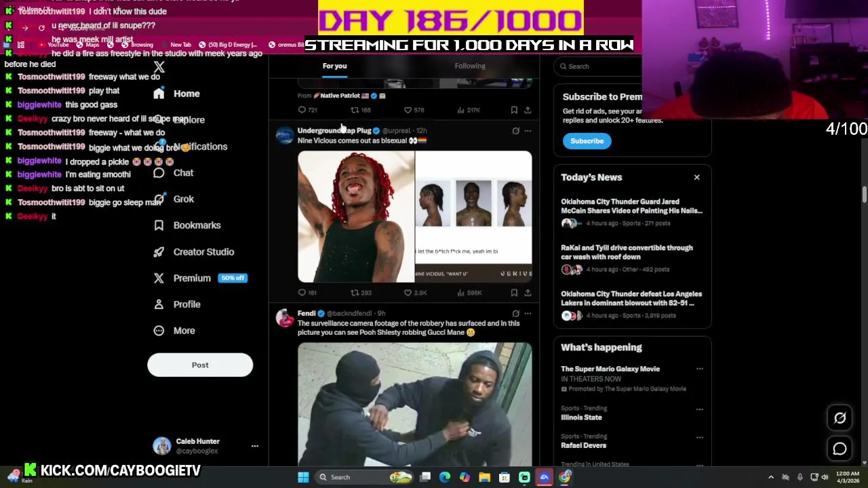Open options for Rafael Devers trend

tap(699, 437)
